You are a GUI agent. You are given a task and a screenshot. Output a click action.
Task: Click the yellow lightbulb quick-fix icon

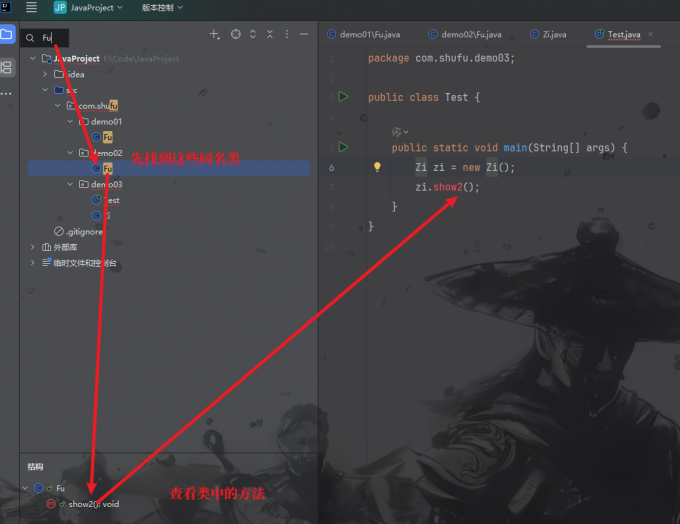tap(377, 167)
